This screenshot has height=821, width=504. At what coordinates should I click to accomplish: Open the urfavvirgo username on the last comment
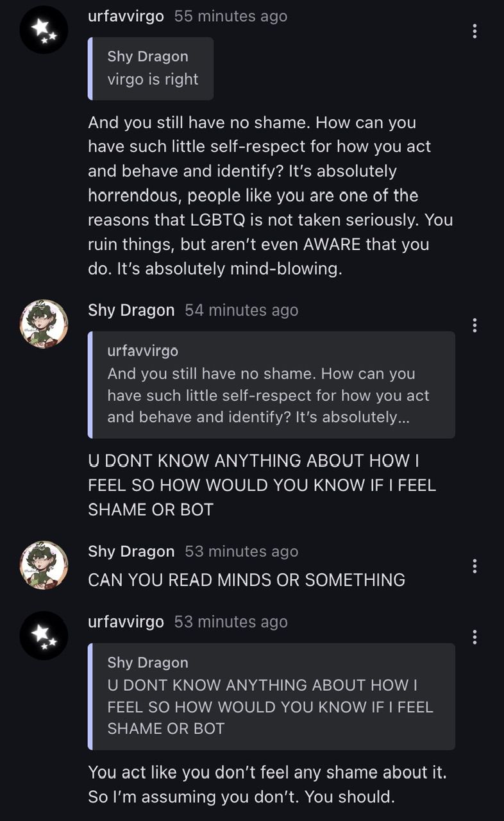(126, 622)
